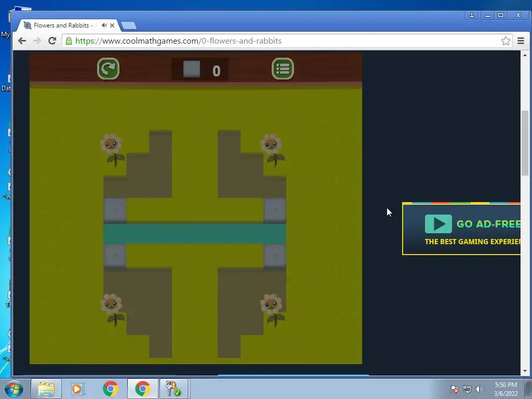Open the Windows Start menu

(x=14, y=389)
